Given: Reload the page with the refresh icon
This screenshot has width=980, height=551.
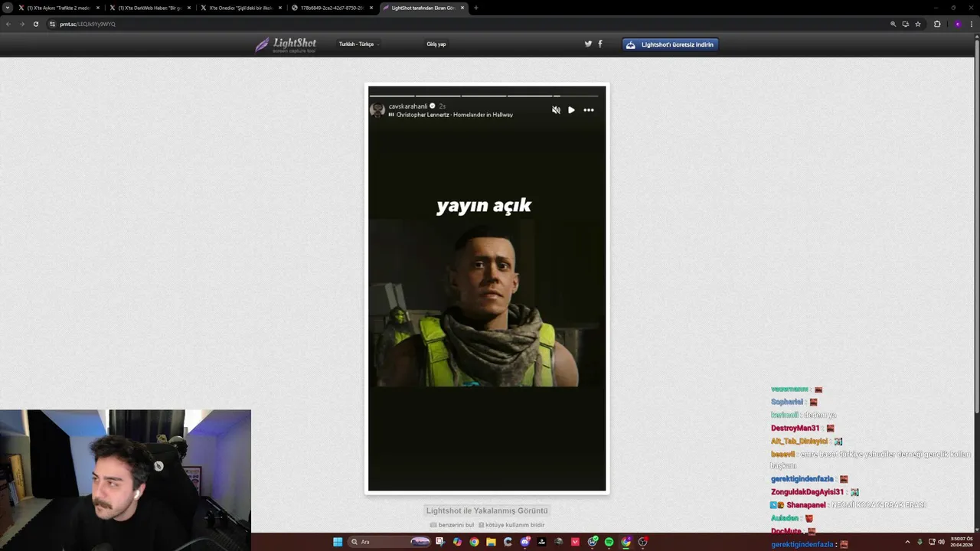Looking at the screenshot, I should [x=35, y=24].
